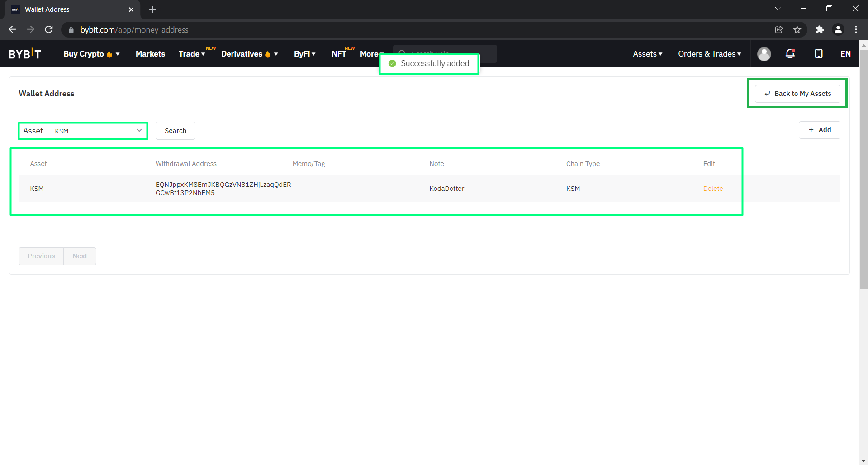Expand Orders & Trades dropdown
This screenshot has width=868, height=465.
tap(709, 54)
